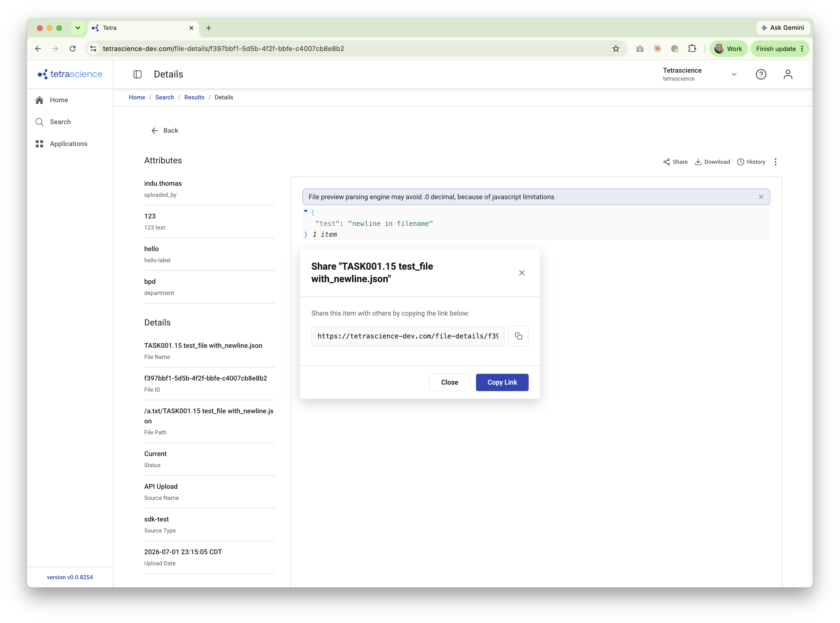Toggle the sidebar panel icon

tap(138, 74)
